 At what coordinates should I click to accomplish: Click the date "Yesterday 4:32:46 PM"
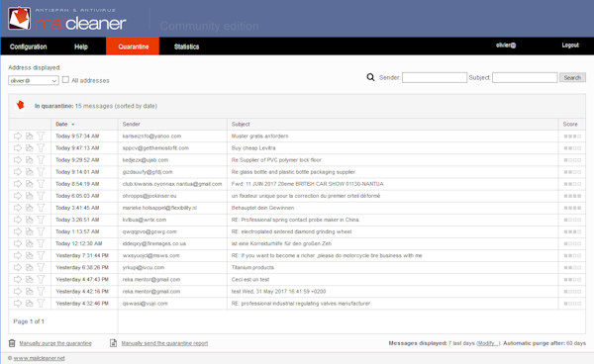click(82, 303)
